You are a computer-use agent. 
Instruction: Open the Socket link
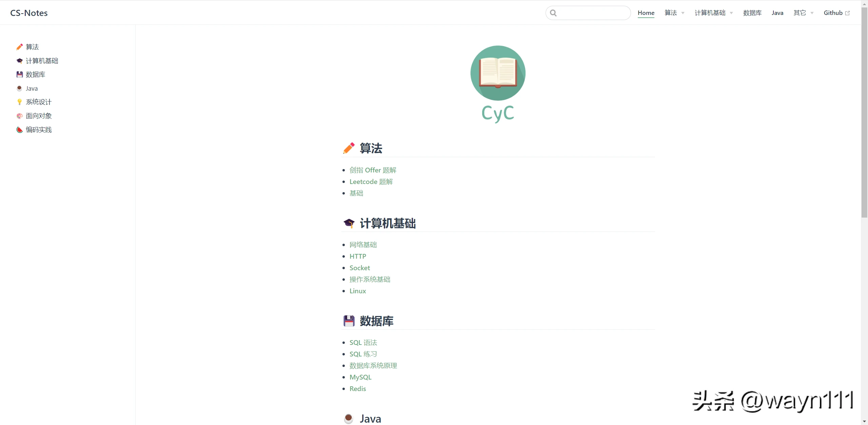tap(360, 268)
